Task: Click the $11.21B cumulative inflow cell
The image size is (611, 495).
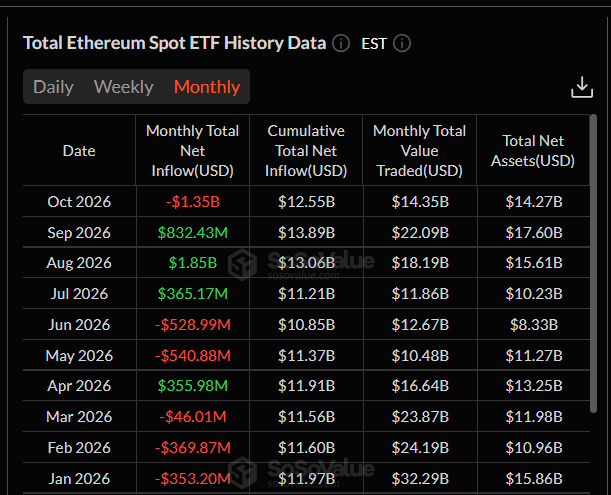Action: coord(306,293)
